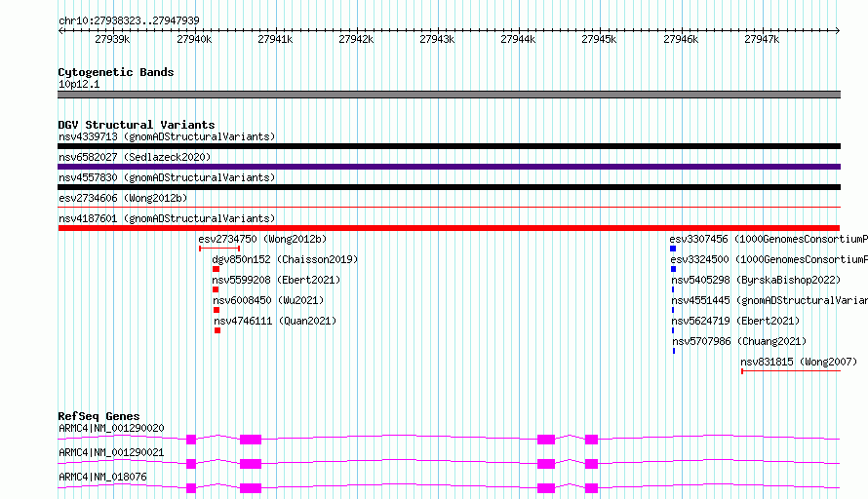Viewport: 868px width, 499px height.
Task: Click the nsv6008450 Wu2021 label
Action: (x=268, y=300)
